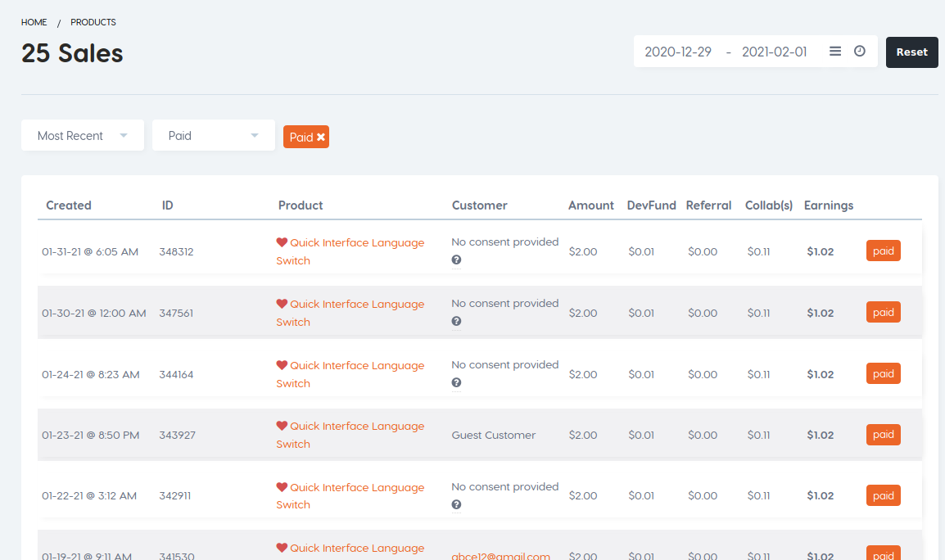Click paid badge for sale 348312
The height and width of the screenshot is (560, 945).
[883, 251]
